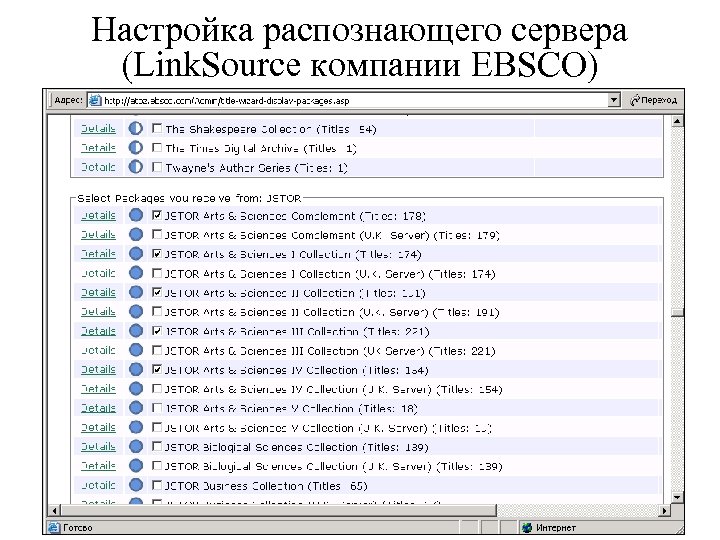Click blue circle beside Arts & Sciences V Collection (U.K. Server)
Viewport: 720px width, 540px height.
click(135, 427)
